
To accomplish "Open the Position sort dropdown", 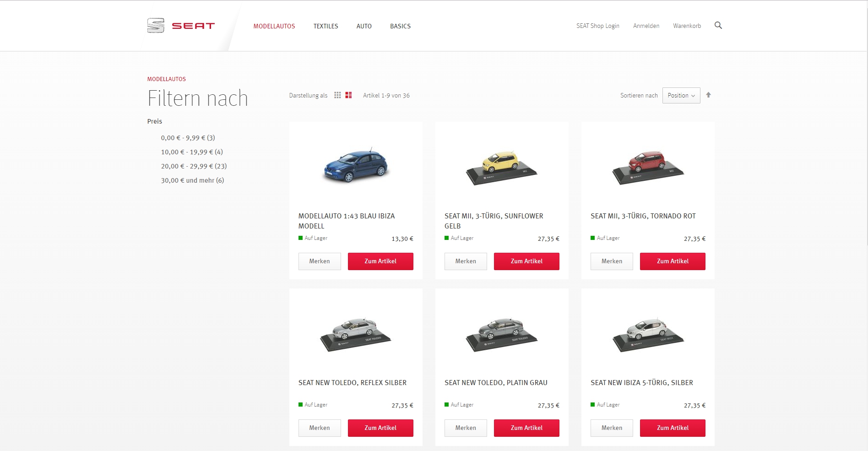I will click(681, 95).
